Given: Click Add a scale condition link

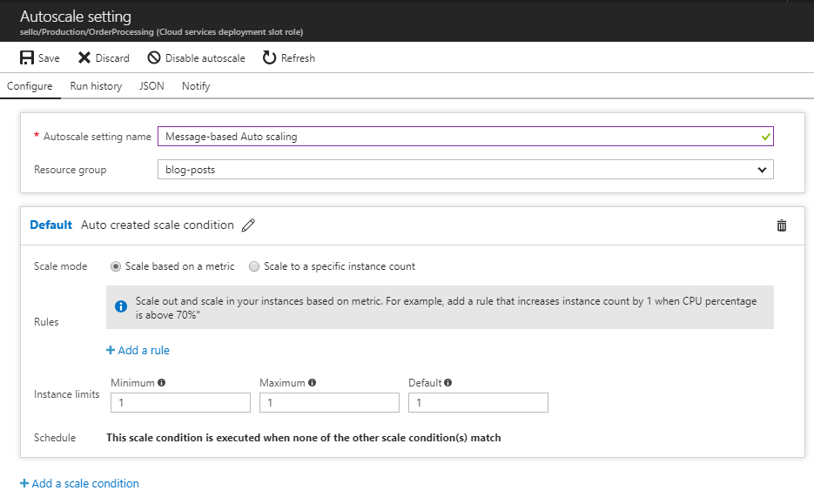Looking at the screenshot, I should pos(79,483).
